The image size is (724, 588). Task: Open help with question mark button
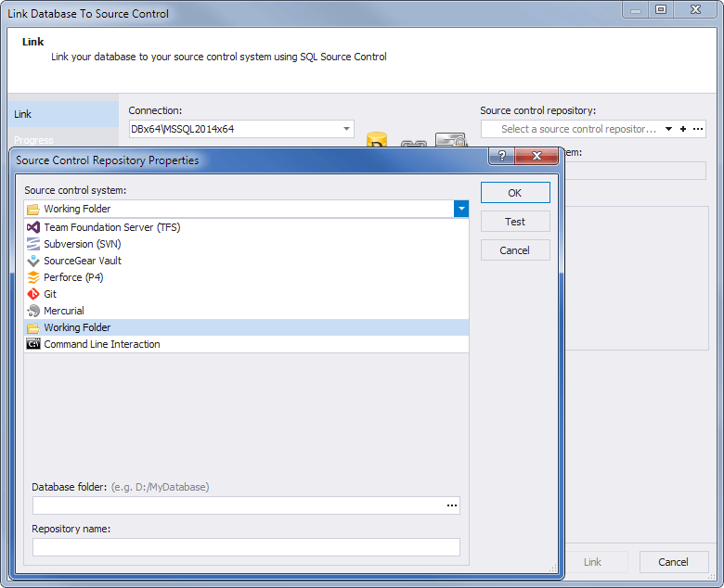[x=502, y=156]
